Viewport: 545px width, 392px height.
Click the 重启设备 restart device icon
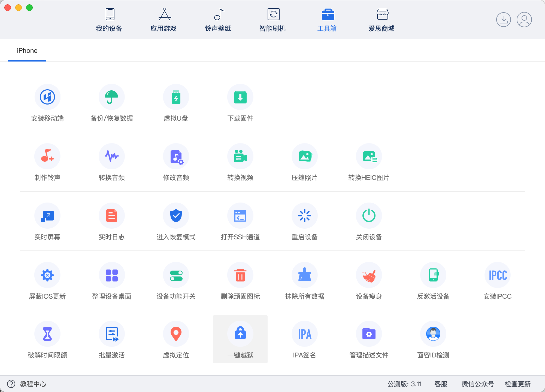(305, 216)
